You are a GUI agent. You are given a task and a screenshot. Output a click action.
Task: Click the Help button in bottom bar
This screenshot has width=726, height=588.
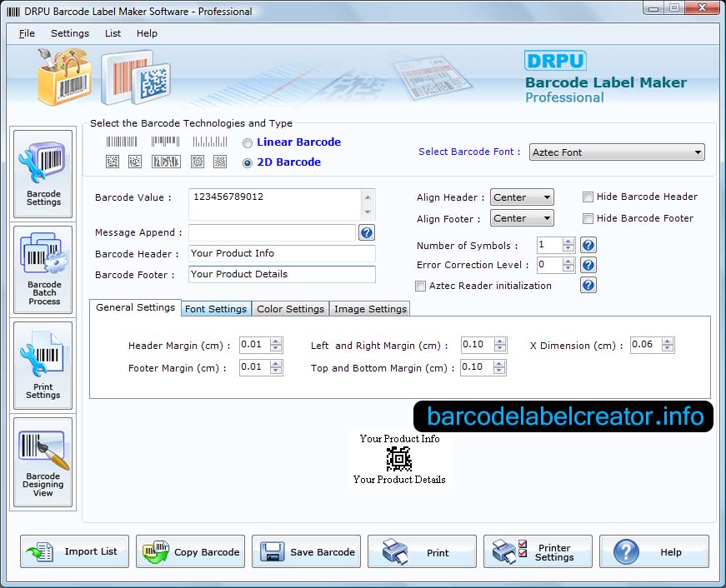point(653,551)
